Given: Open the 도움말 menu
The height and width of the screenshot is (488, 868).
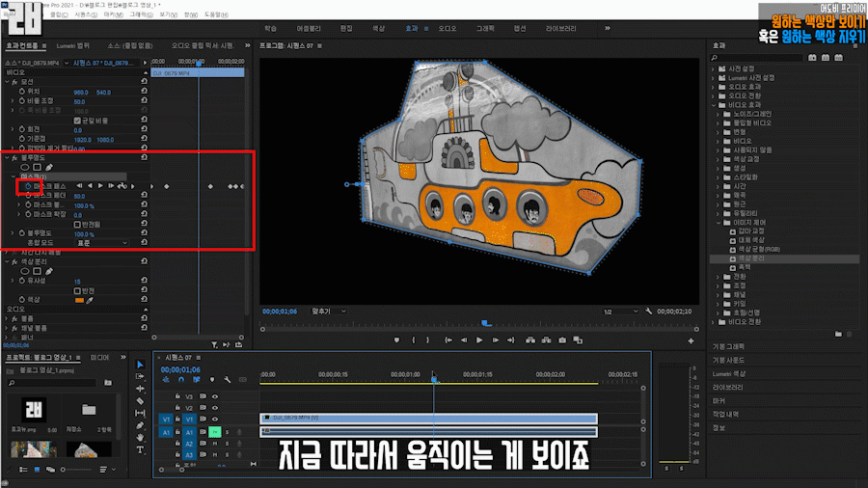Looking at the screenshot, I should [216, 14].
